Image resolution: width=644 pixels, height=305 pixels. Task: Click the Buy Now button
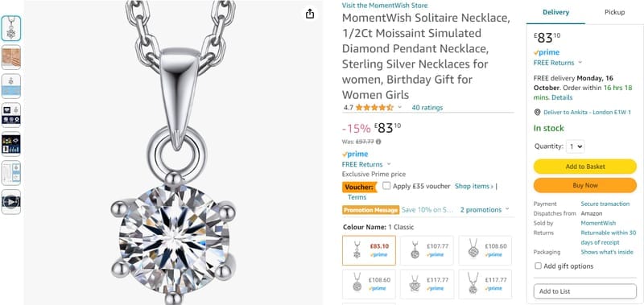click(x=585, y=185)
